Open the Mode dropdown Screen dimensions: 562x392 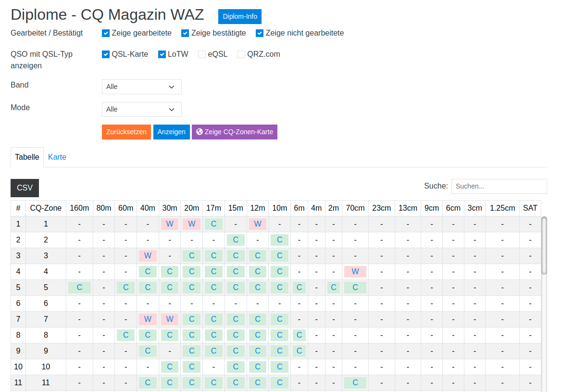pyautogui.click(x=142, y=109)
